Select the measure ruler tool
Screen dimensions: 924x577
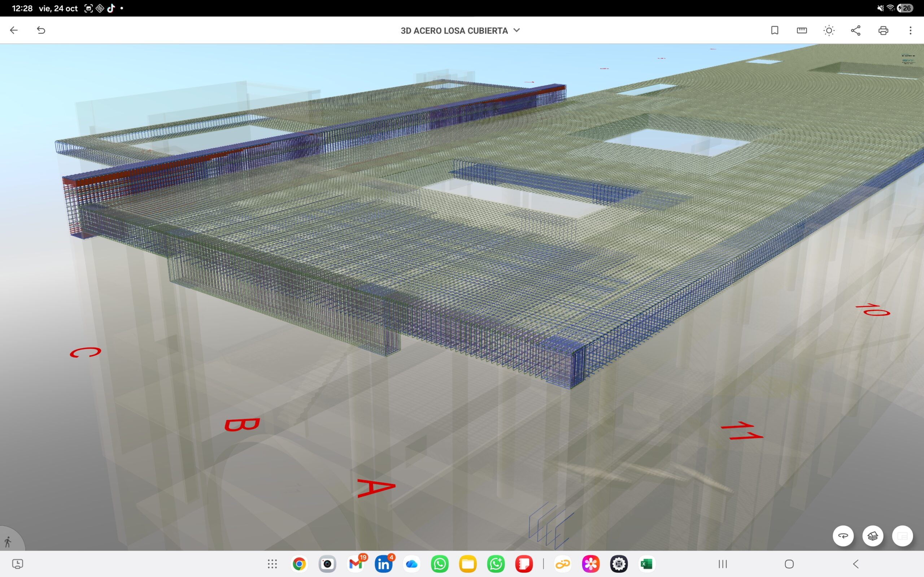pyautogui.click(x=802, y=31)
